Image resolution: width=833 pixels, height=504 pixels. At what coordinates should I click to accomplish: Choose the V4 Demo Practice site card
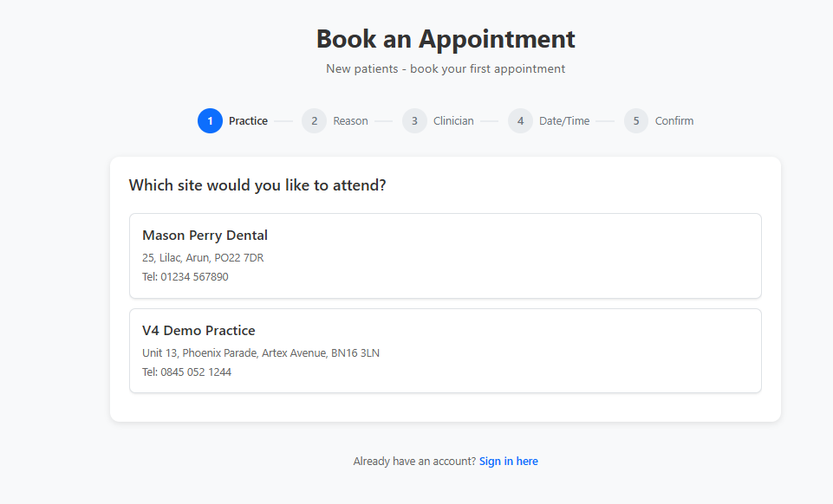[446, 352]
